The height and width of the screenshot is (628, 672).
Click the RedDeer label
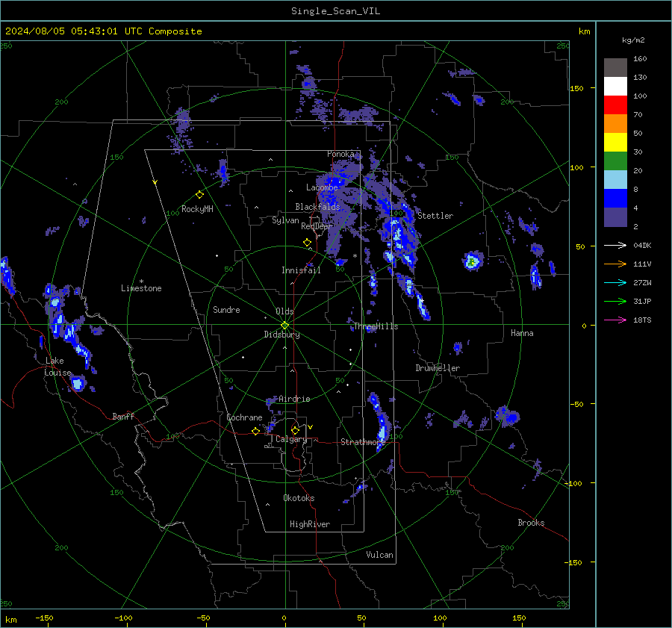pos(317,226)
